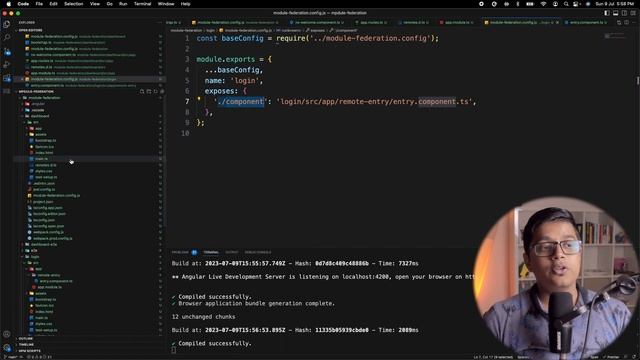Switch to nx-welcome.component.ts editor tab

pos(316,22)
